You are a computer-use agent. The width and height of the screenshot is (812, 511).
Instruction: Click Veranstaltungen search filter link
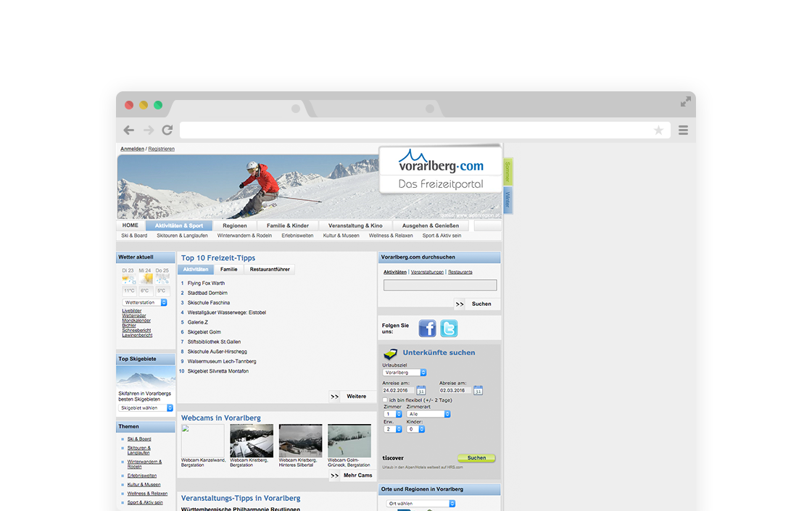tap(427, 272)
